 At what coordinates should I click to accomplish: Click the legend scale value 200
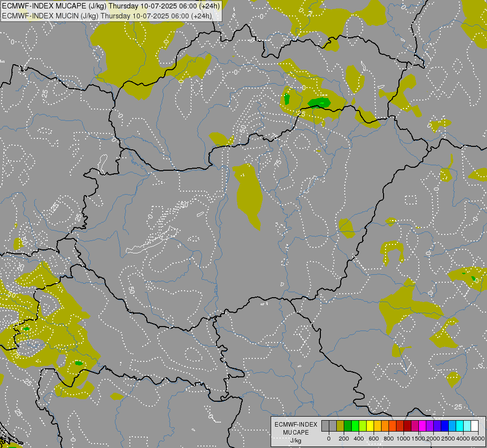[344, 439]
